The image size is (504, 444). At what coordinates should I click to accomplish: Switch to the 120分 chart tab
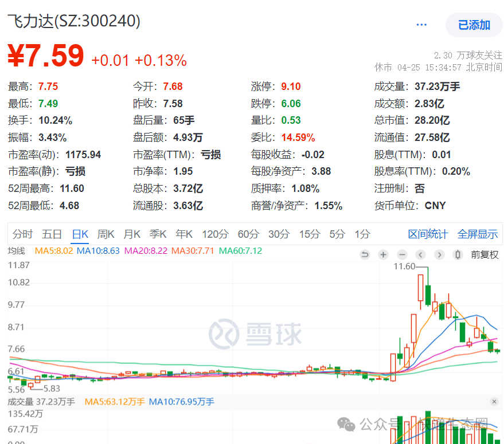(x=215, y=234)
